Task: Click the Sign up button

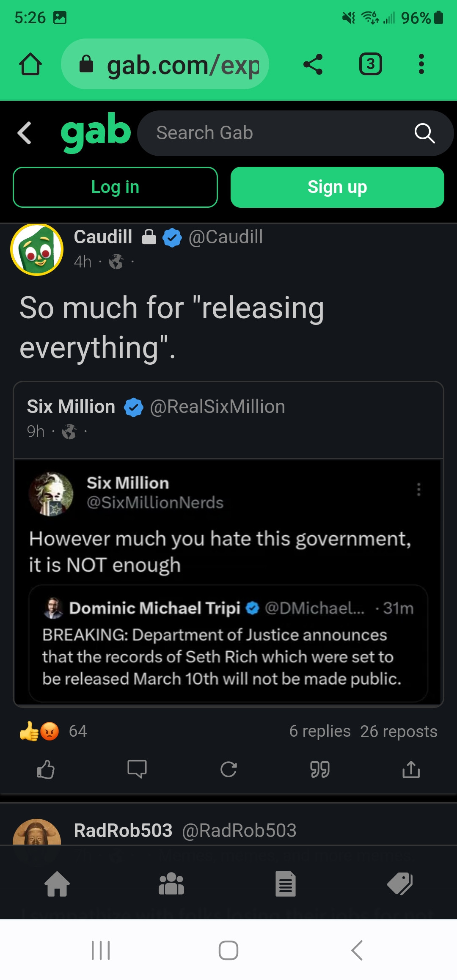Action: click(x=337, y=187)
